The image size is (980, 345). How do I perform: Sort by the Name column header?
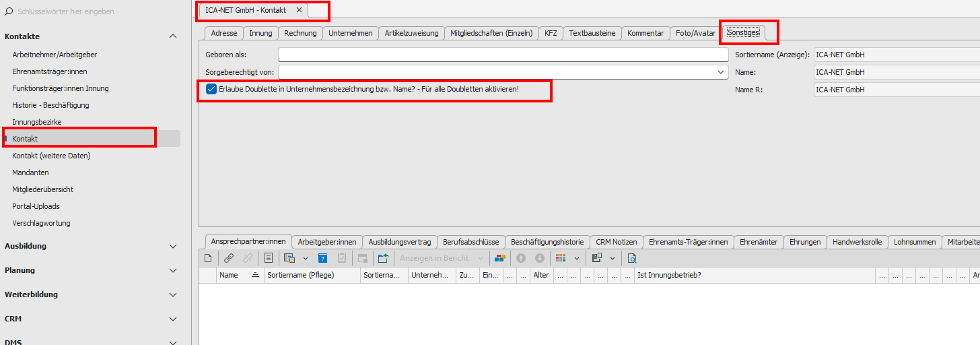pos(229,276)
